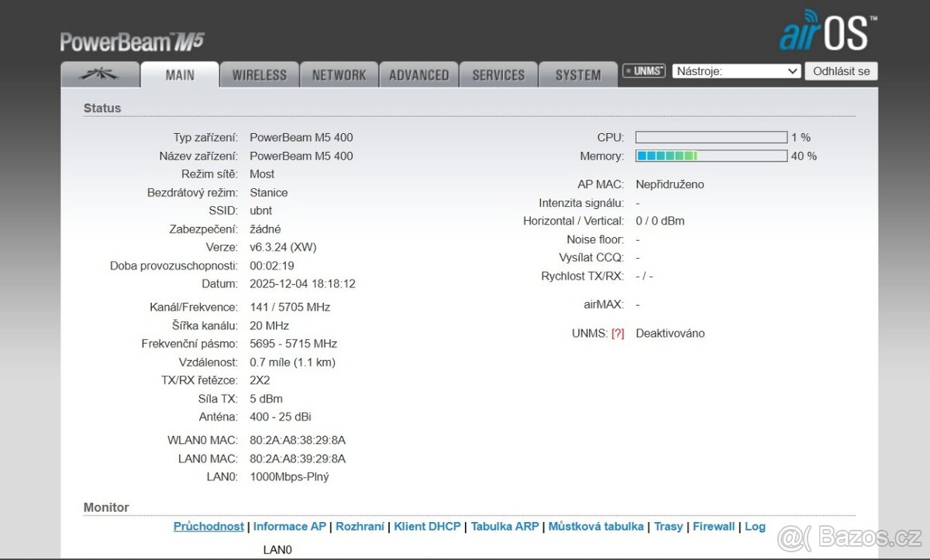Image resolution: width=930 pixels, height=560 pixels.
Task: Open the Informace AP link
Action: click(x=290, y=527)
